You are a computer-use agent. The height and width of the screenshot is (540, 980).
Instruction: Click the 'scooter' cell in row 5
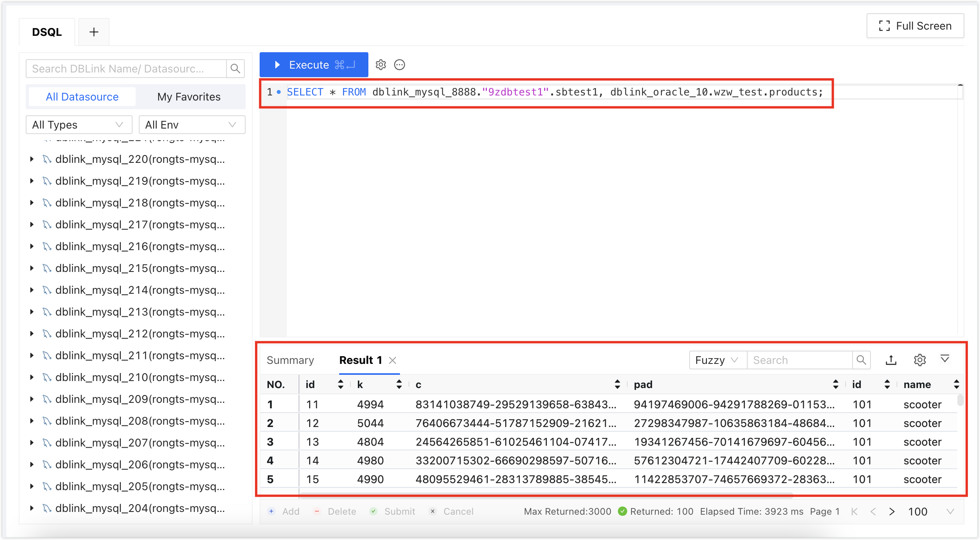click(x=922, y=479)
